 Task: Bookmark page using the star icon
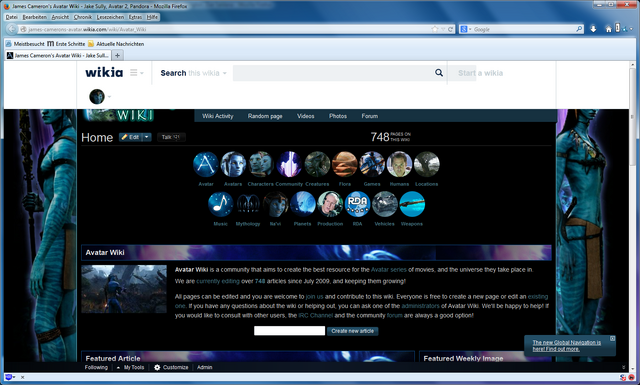435,29
